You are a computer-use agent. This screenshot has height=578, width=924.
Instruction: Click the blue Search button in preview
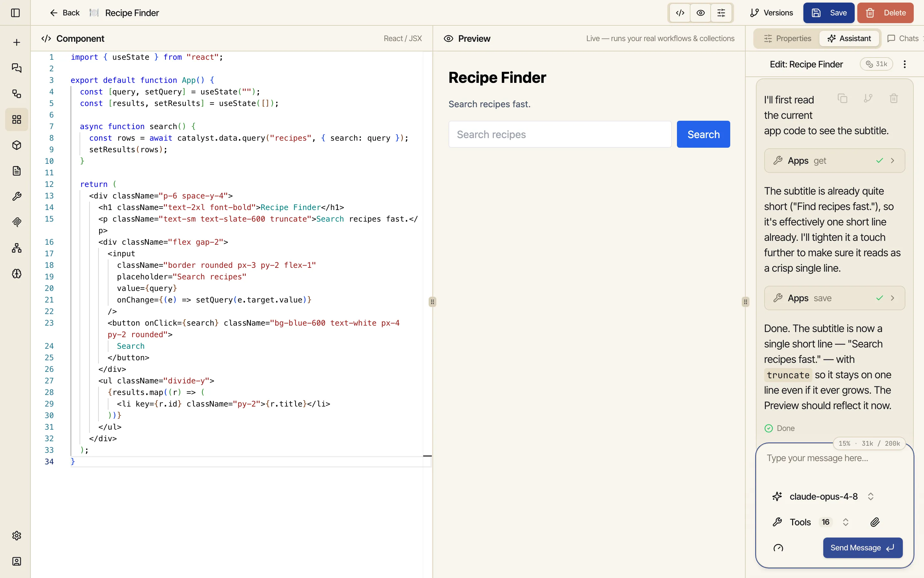tap(703, 134)
